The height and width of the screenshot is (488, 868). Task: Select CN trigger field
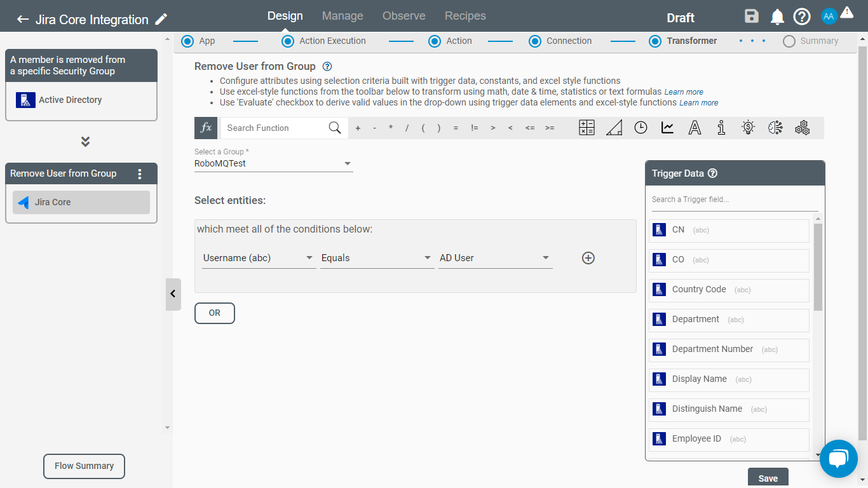pyautogui.click(x=729, y=230)
